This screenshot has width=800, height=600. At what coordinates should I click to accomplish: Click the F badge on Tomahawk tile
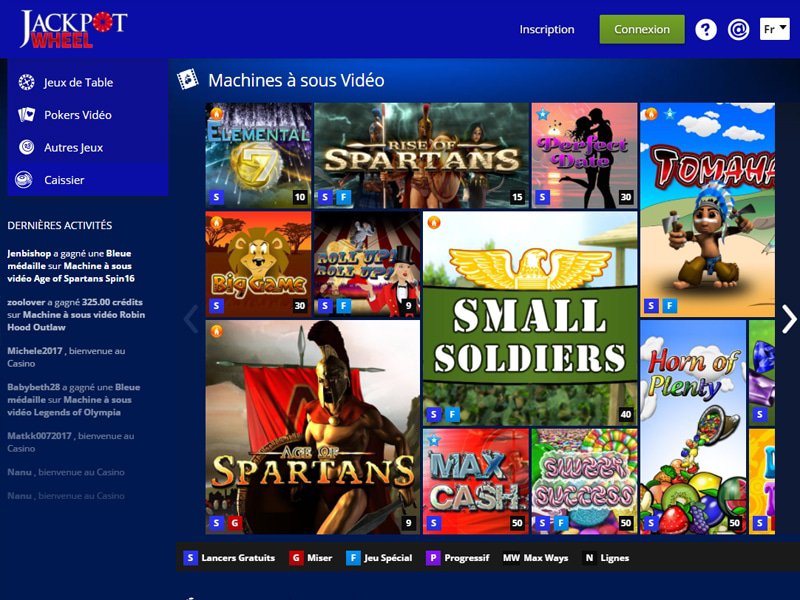click(669, 306)
